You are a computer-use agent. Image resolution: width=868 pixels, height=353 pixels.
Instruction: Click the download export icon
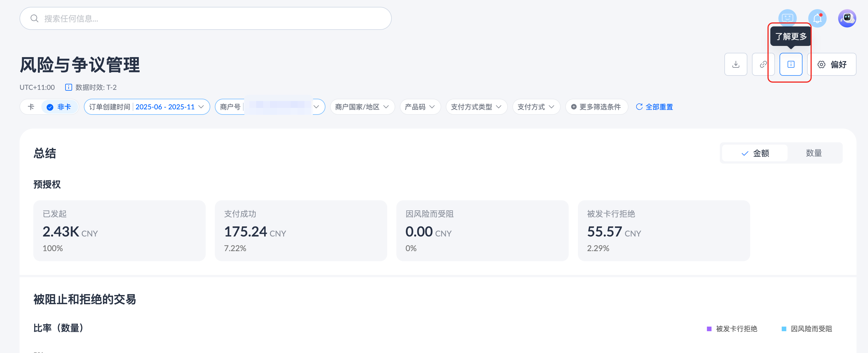736,64
